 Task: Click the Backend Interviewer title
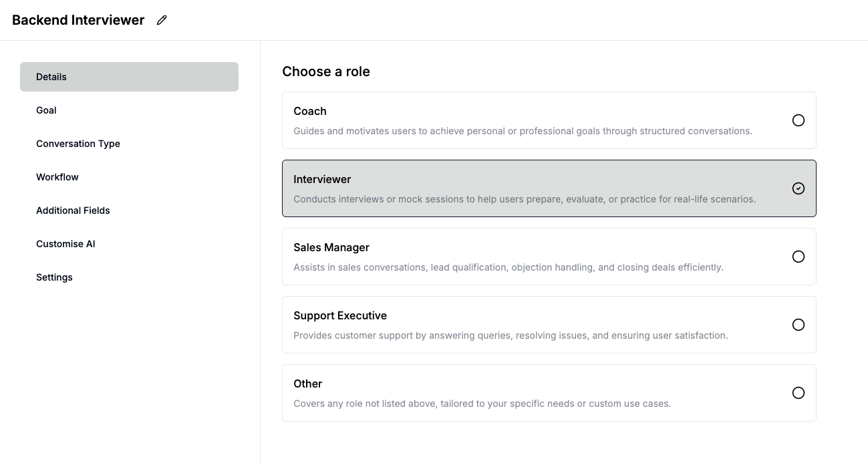[78, 20]
